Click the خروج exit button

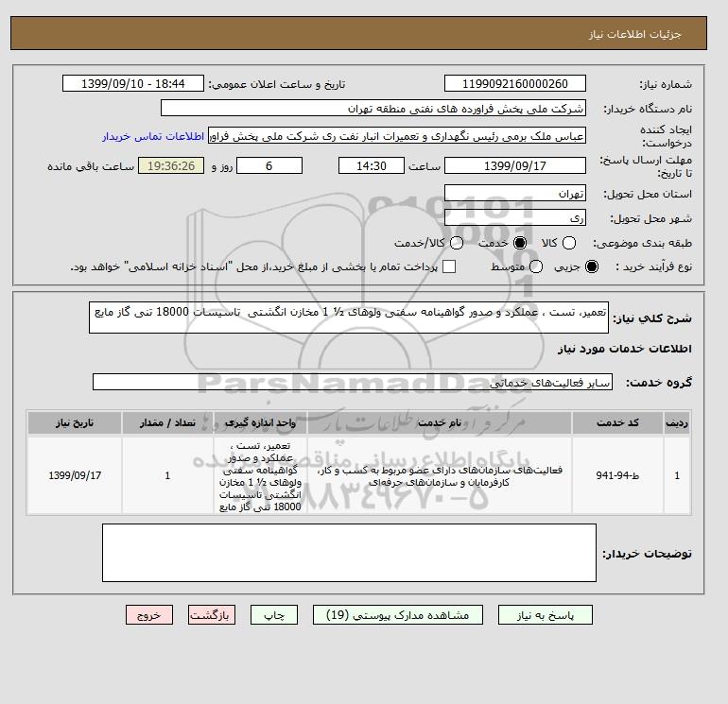coord(149,615)
